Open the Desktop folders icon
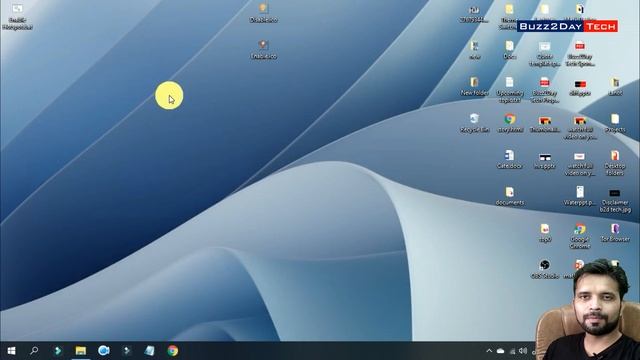The image size is (640, 360). coord(615,162)
